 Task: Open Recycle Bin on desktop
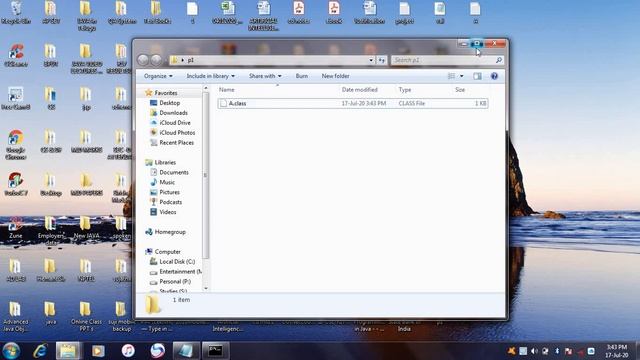(16, 13)
